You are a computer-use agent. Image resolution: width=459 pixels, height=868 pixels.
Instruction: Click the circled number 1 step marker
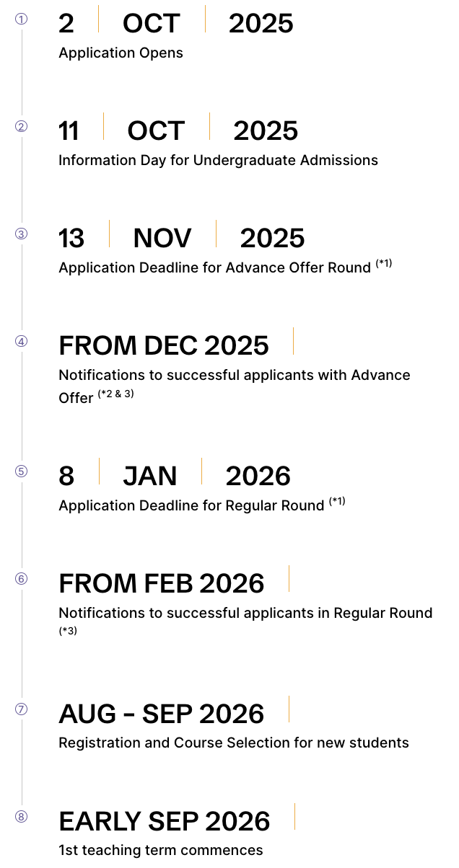click(22, 19)
